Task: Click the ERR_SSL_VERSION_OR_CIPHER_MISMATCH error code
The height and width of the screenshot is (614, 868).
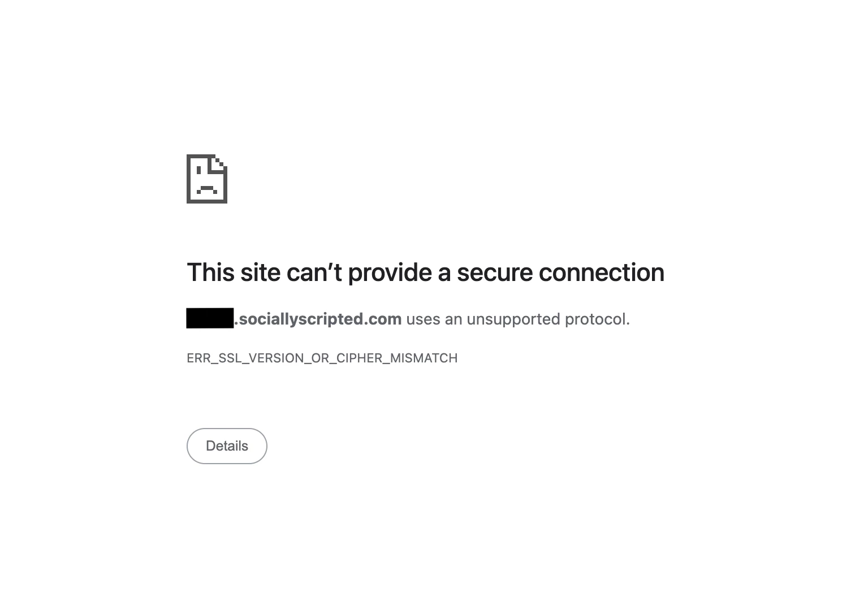Action: pos(322,358)
